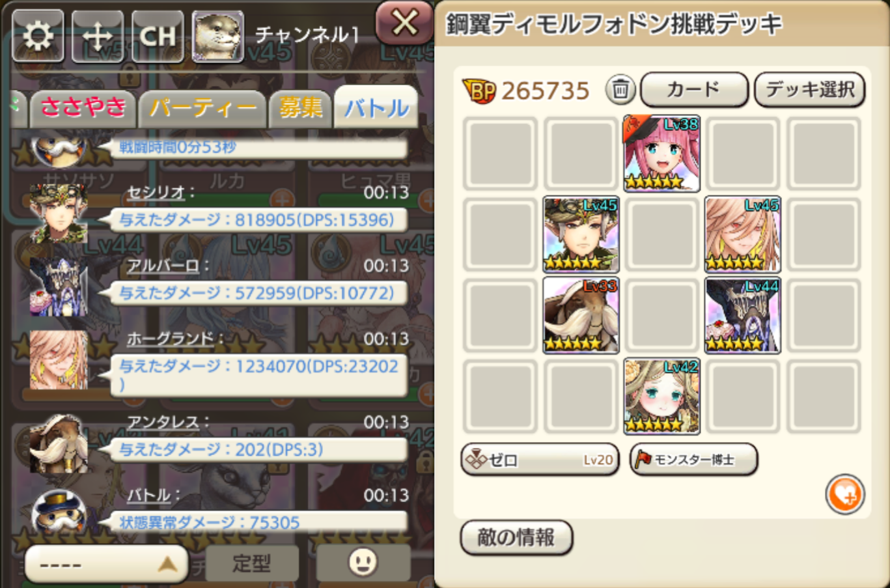Switch to the 募集 tab
Viewport: 890px width, 588px height.
point(301,107)
